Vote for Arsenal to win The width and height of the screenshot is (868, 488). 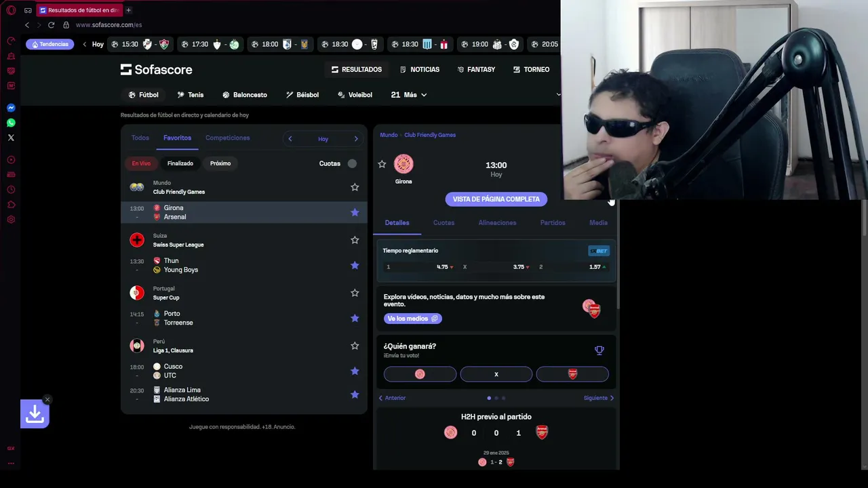click(x=572, y=374)
